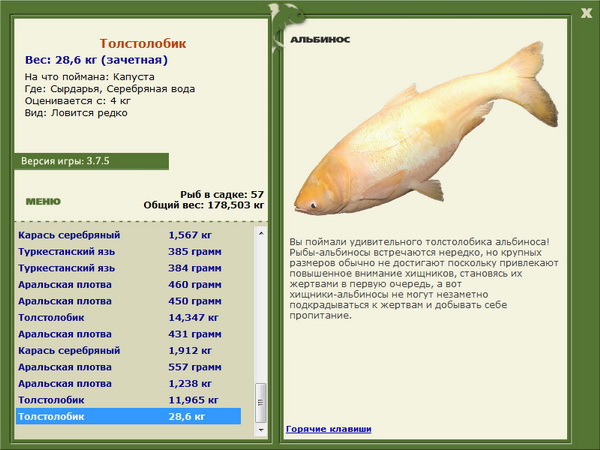Screen dimensions: 600x450
Task: Click the Толстолобик title heading
Action: [143, 43]
